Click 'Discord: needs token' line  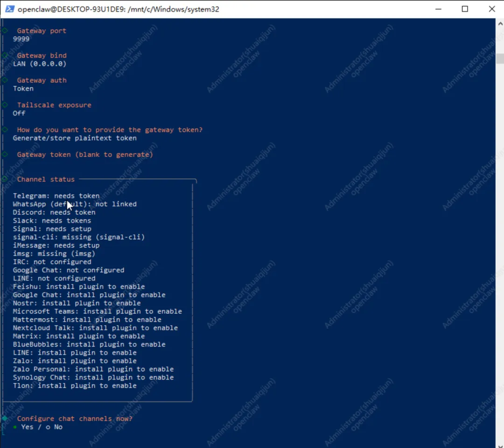coord(54,212)
